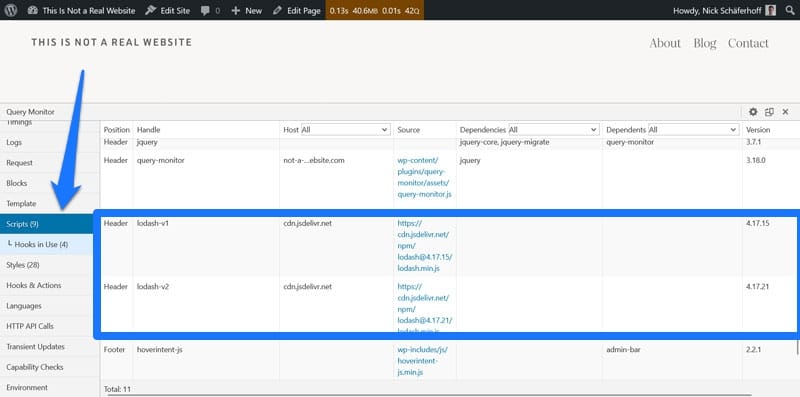
Task: Open lodash@4.17.15 source URL
Action: 424,245
